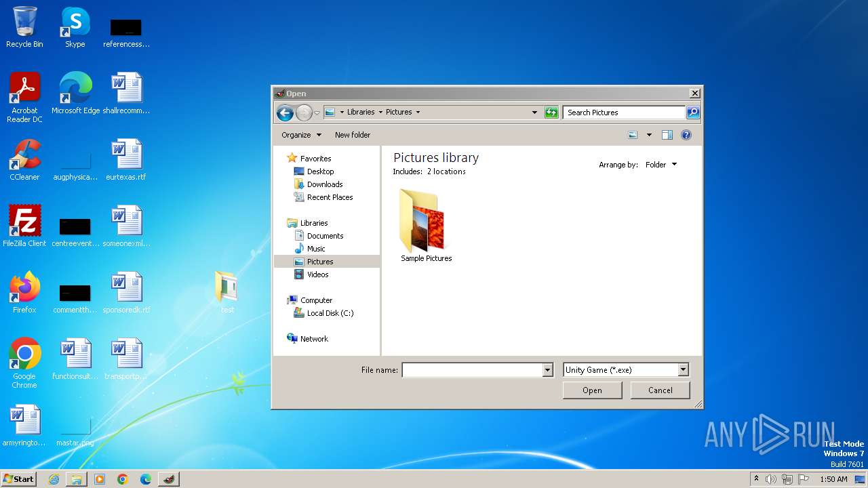The height and width of the screenshot is (488, 868).
Task: Open Edge from taskbar
Action: (146, 479)
